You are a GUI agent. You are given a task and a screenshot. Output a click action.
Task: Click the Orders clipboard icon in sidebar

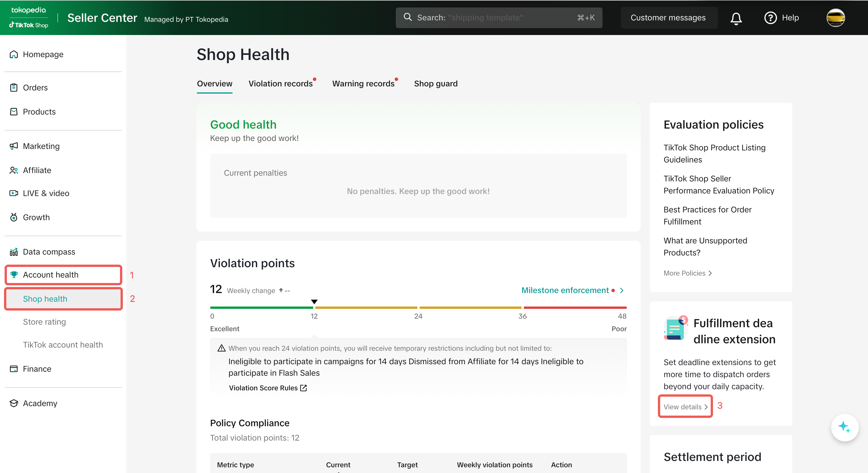click(14, 88)
